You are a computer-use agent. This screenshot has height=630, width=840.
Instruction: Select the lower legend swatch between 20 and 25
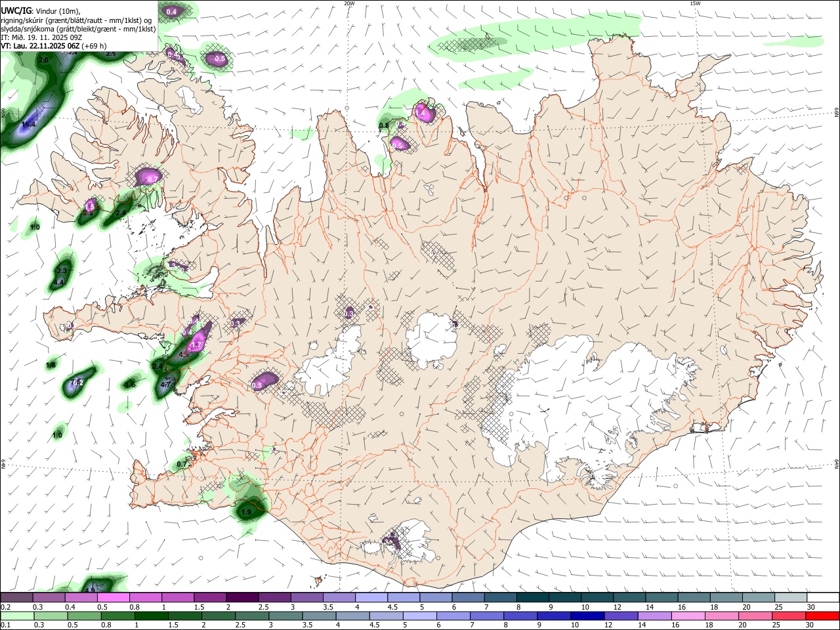pyautogui.click(x=755, y=616)
